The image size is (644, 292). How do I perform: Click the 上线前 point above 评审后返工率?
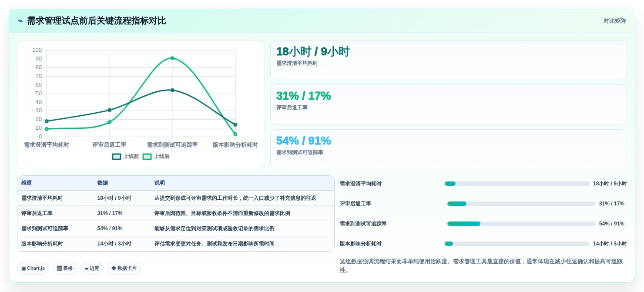point(110,110)
